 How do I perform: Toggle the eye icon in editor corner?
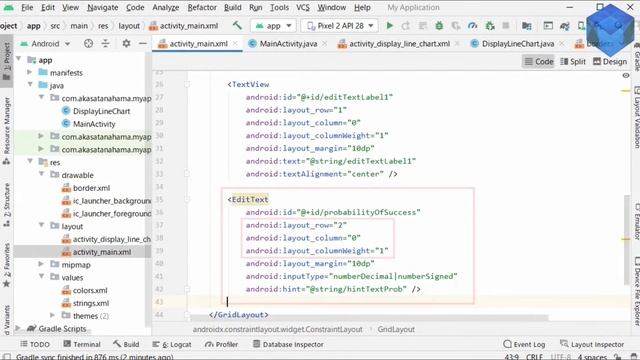626,76
